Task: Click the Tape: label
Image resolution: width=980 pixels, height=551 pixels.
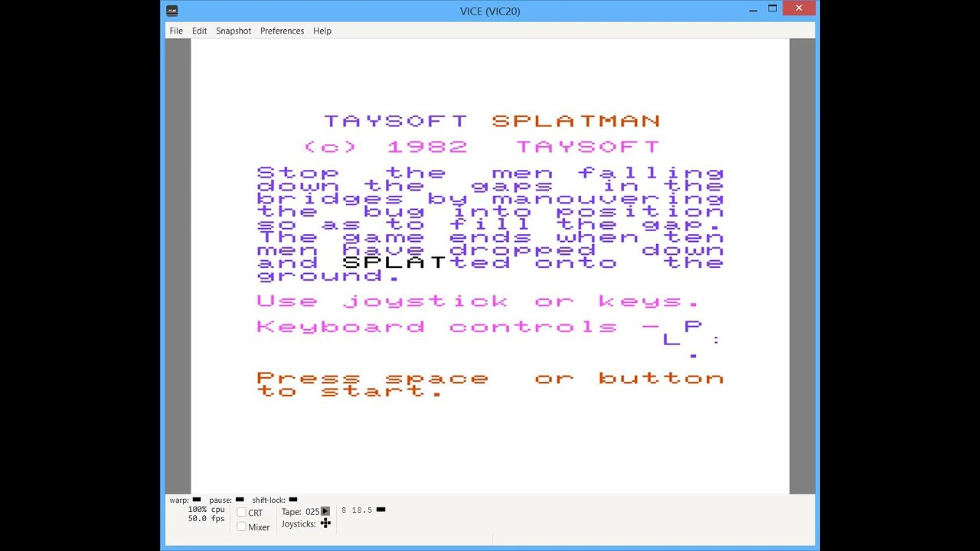Action: pos(292,512)
